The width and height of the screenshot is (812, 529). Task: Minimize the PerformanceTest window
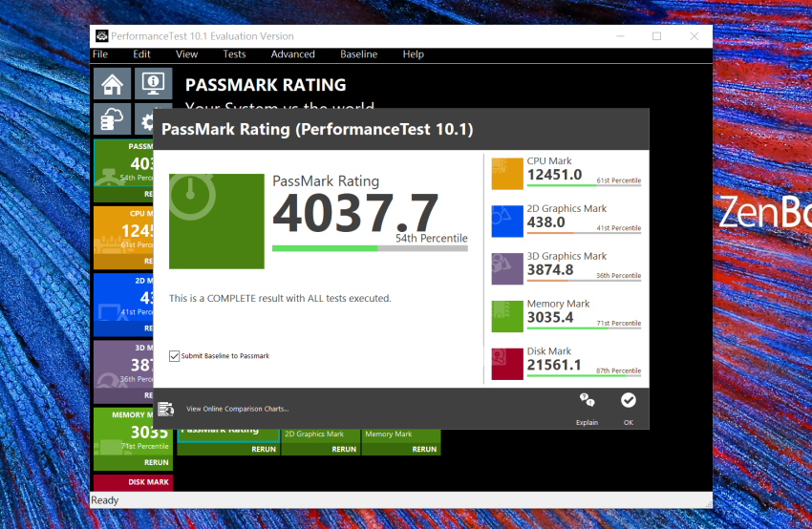[620, 36]
